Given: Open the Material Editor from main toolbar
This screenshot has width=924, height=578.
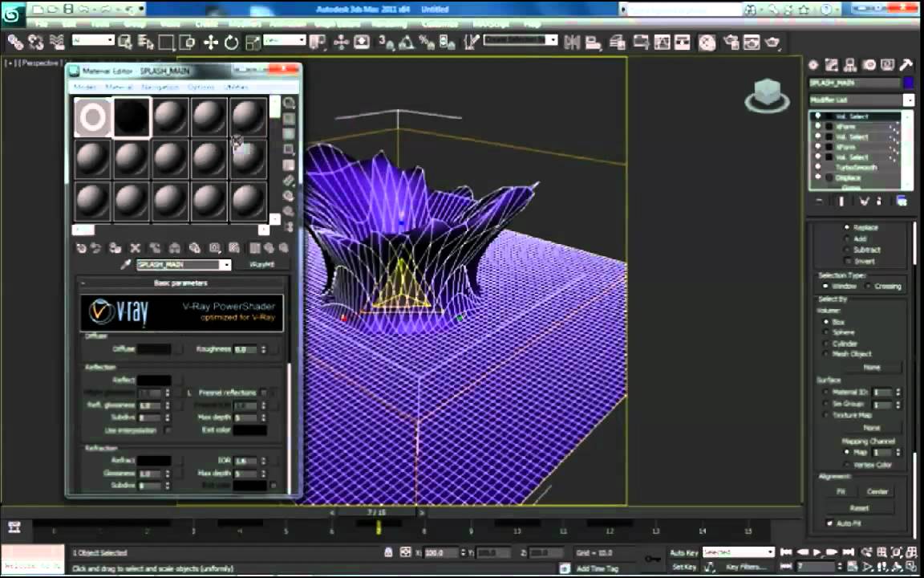Looking at the screenshot, I should coord(707,42).
